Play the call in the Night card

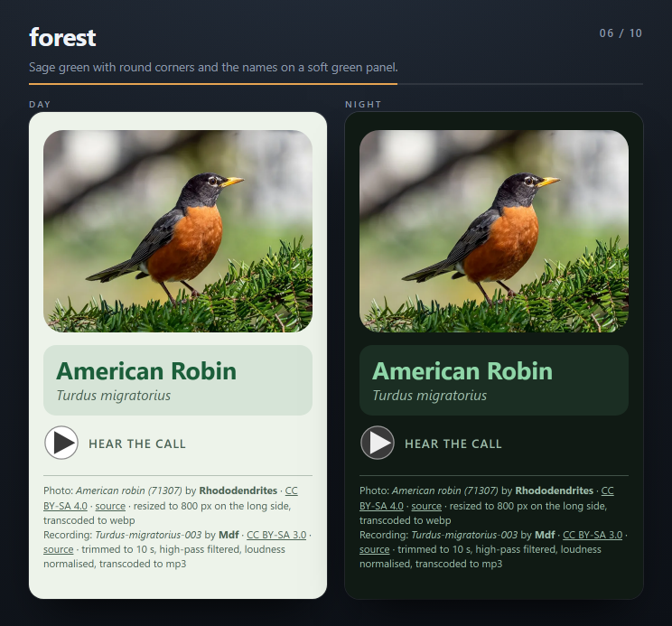tap(378, 443)
